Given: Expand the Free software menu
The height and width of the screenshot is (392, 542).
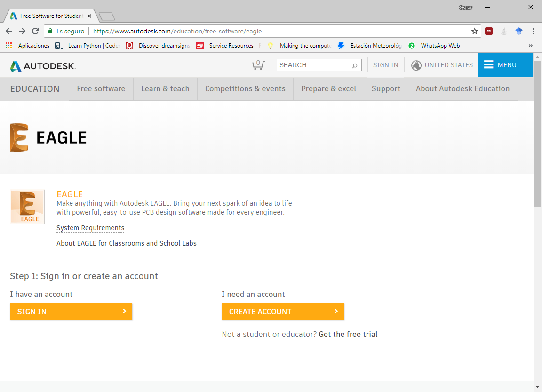Looking at the screenshot, I should (x=101, y=88).
